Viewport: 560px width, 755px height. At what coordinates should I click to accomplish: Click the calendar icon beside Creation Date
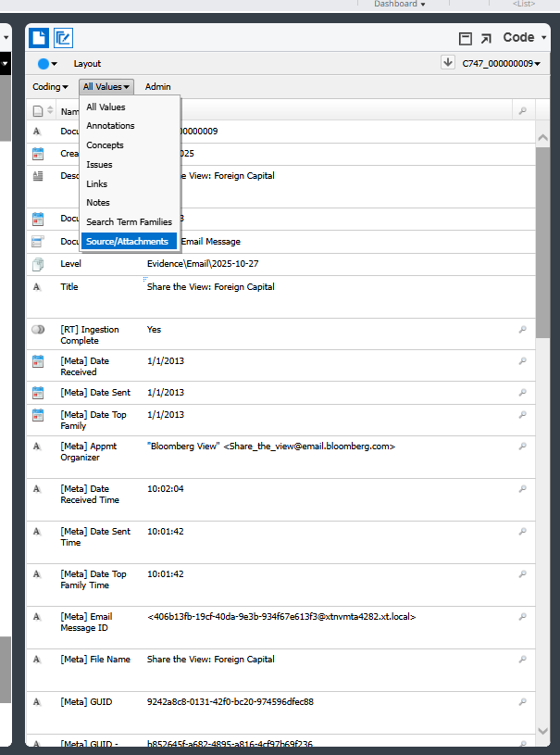[37, 153]
